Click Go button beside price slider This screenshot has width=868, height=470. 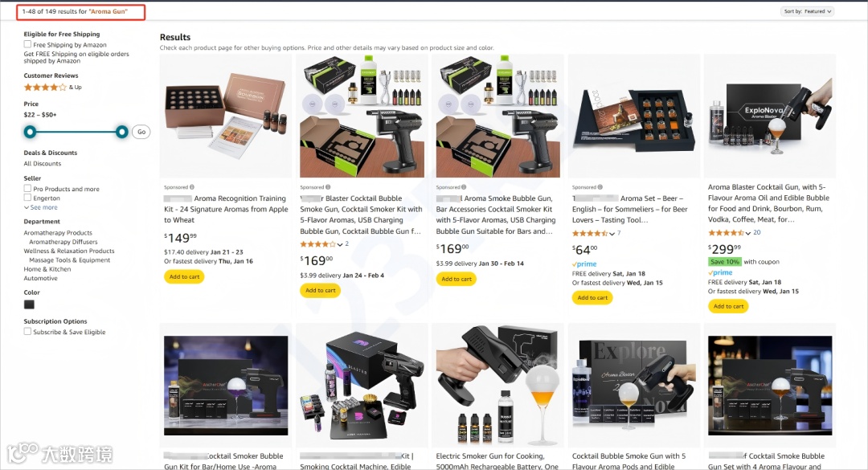[x=141, y=132]
